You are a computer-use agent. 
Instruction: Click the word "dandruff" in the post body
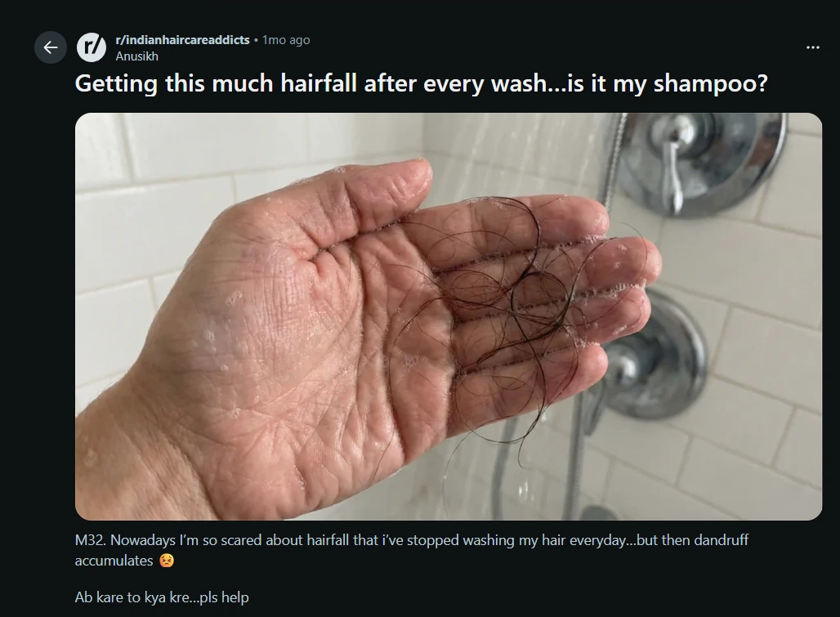point(721,540)
